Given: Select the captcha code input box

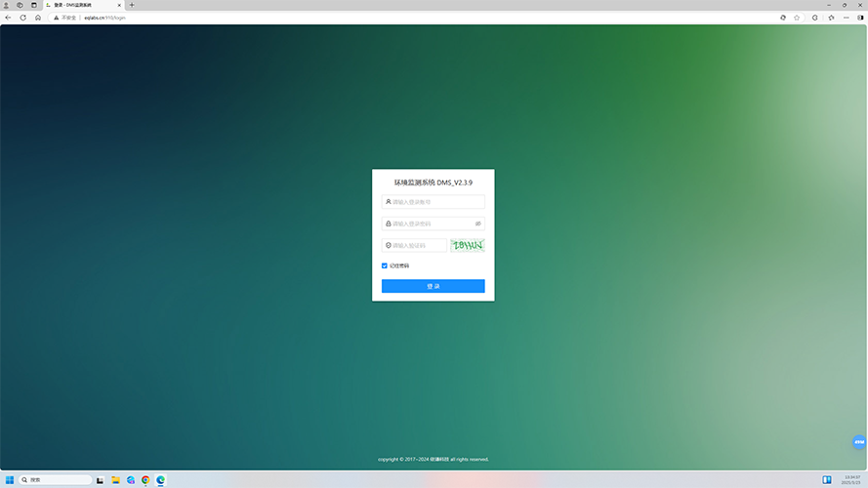Looking at the screenshot, I should 417,245.
